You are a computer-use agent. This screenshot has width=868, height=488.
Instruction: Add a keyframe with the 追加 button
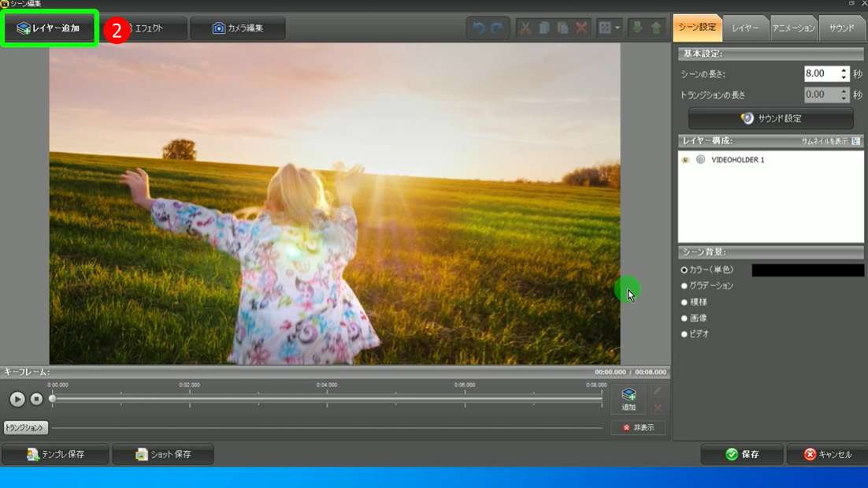628,399
